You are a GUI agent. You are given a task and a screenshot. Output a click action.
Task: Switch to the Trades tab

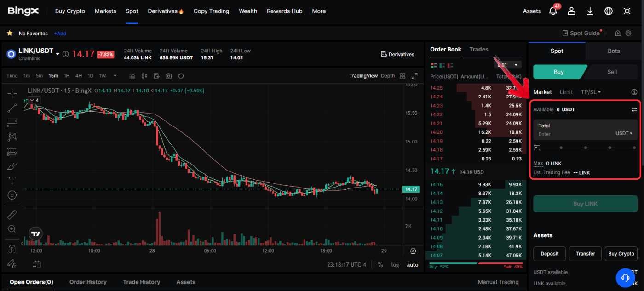click(479, 49)
